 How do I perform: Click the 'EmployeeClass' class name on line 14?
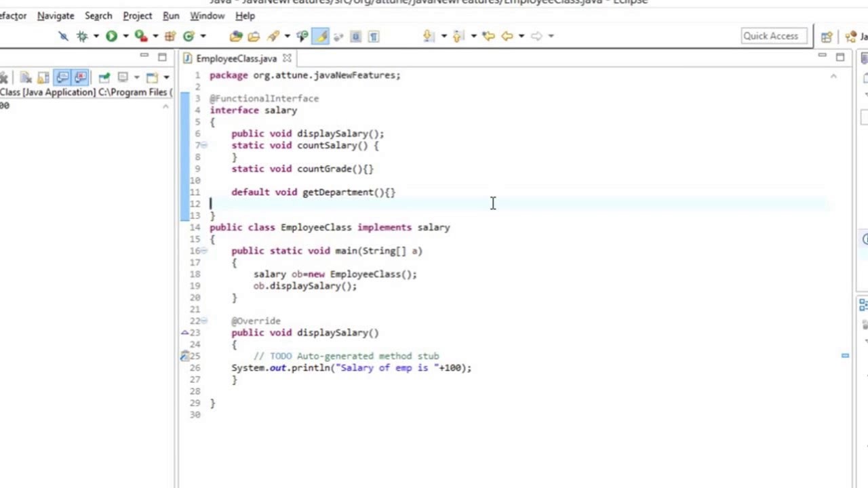pyautogui.click(x=316, y=228)
